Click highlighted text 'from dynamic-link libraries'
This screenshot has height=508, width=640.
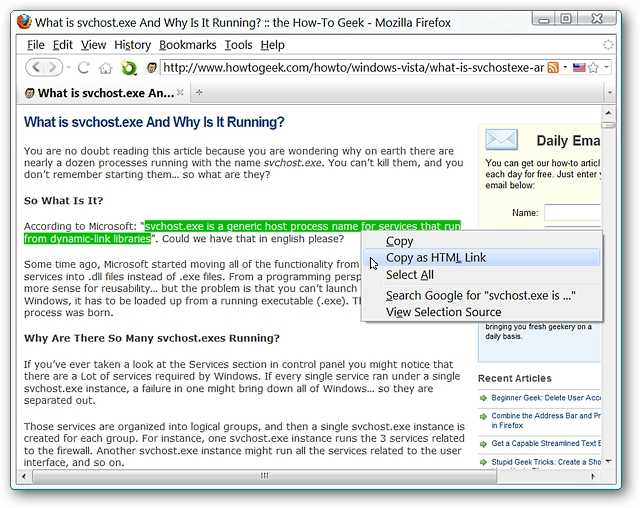[87, 239]
